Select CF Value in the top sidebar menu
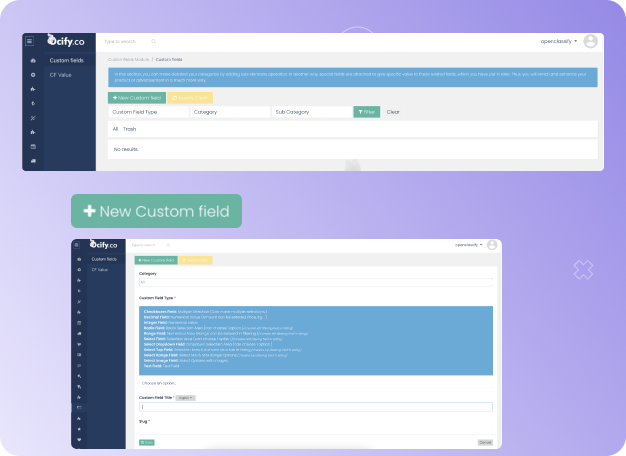The width and height of the screenshot is (626, 456). point(60,74)
